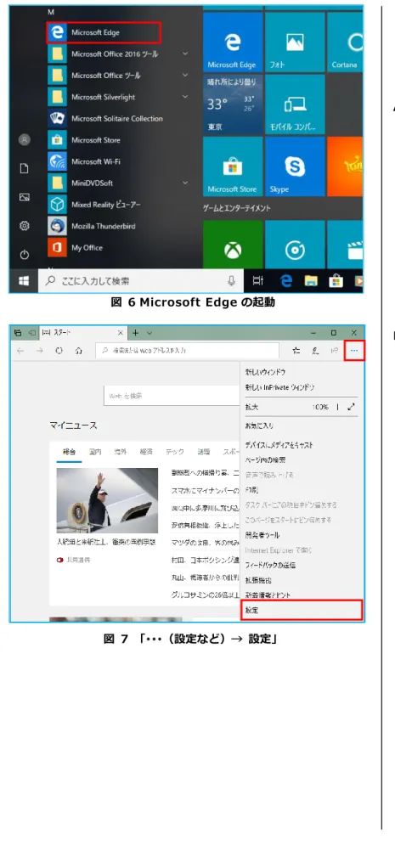Open the Microsoft Store tile
This screenshot has width=395, height=868.
click(233, 166)
